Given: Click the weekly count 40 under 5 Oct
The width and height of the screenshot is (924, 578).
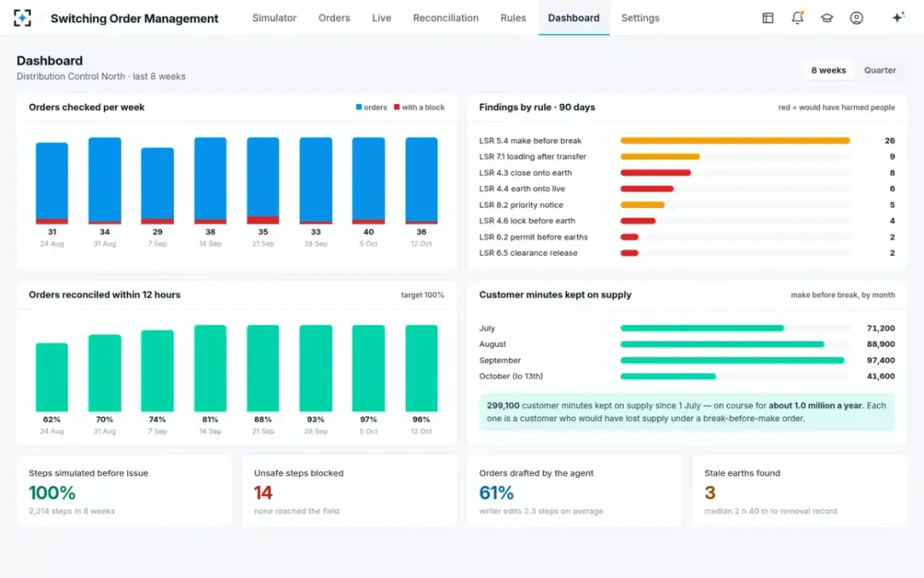Looking at the screenshot, I should [369, 232].
